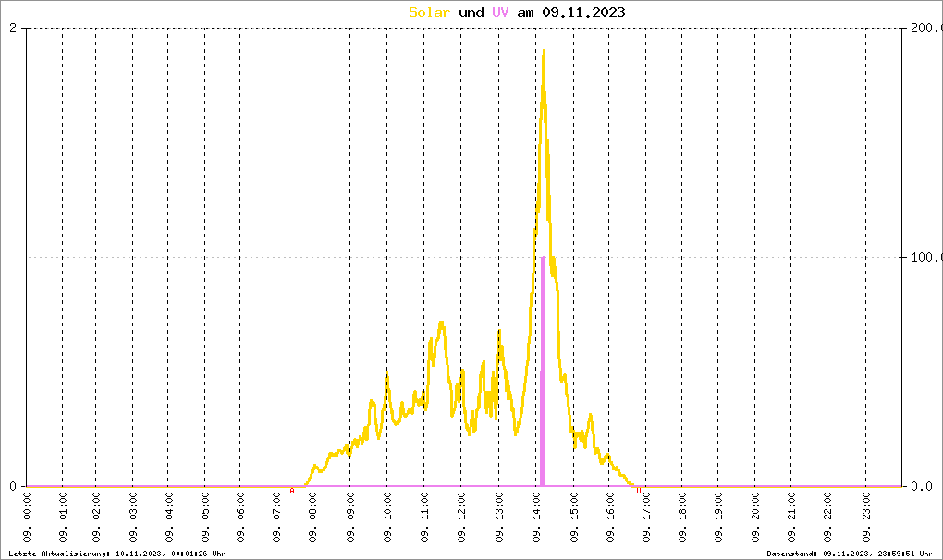Click the 'und' word in chart title

tap(471, 12)
